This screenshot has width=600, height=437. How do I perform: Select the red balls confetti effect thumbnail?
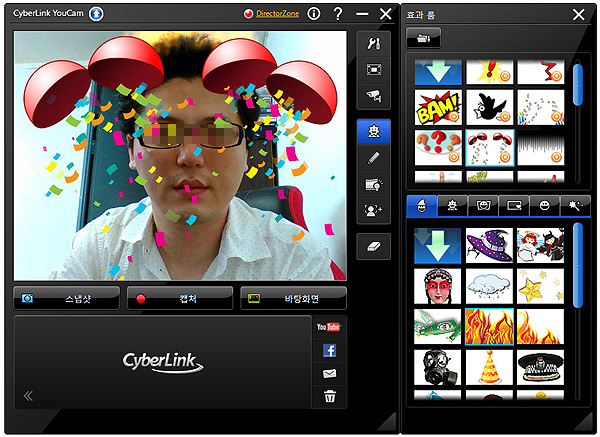[489, 148]
